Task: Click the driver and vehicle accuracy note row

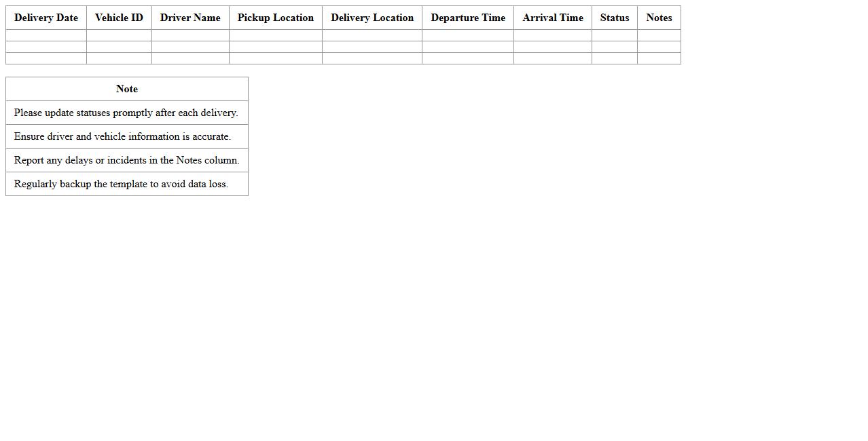Action: (127, 136)
